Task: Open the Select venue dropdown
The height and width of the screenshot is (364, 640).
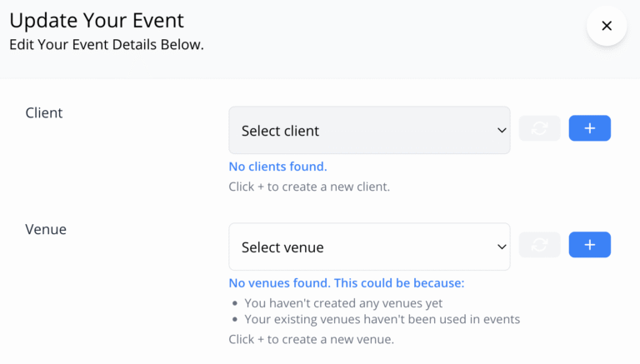Action: 369,247
